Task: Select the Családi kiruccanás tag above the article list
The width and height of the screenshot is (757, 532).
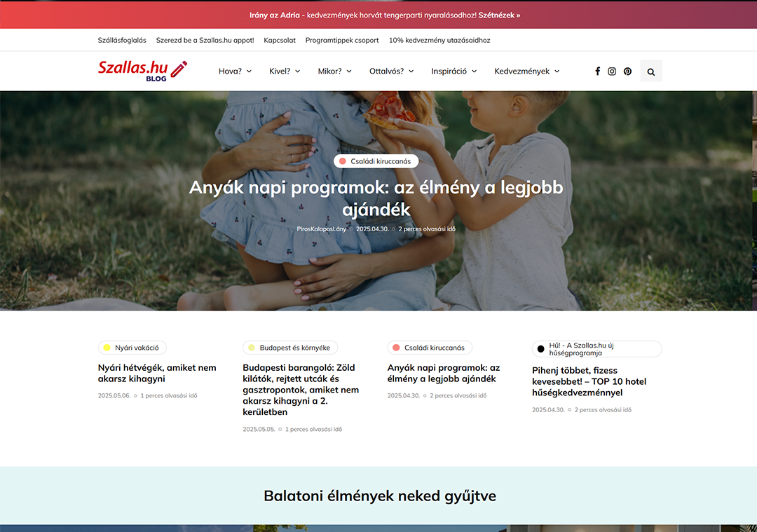Action: [430, 348]
